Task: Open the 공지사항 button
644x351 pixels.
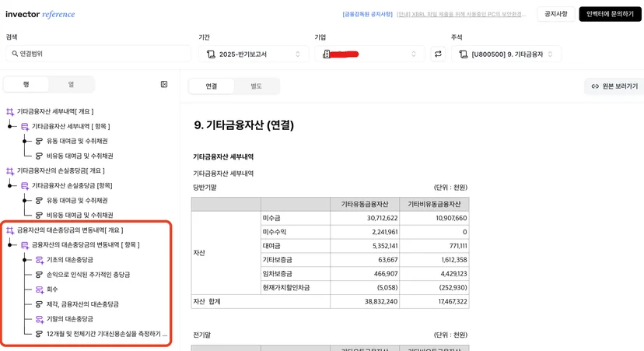Action: pyautogui.click(x=556, y=14)
